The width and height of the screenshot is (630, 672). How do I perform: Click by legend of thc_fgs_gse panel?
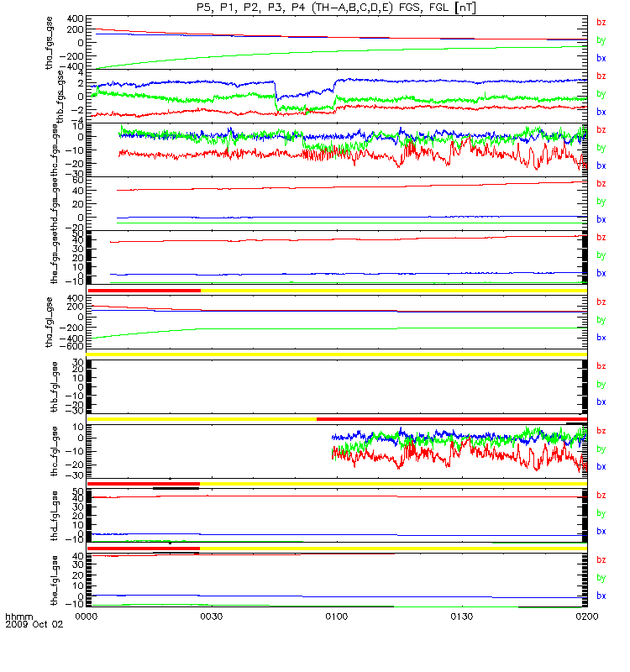point(601,148)
